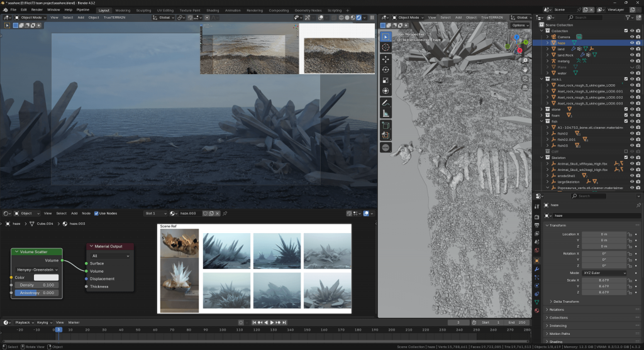Open the Material properties tab icon

click(x=536, y=310)
